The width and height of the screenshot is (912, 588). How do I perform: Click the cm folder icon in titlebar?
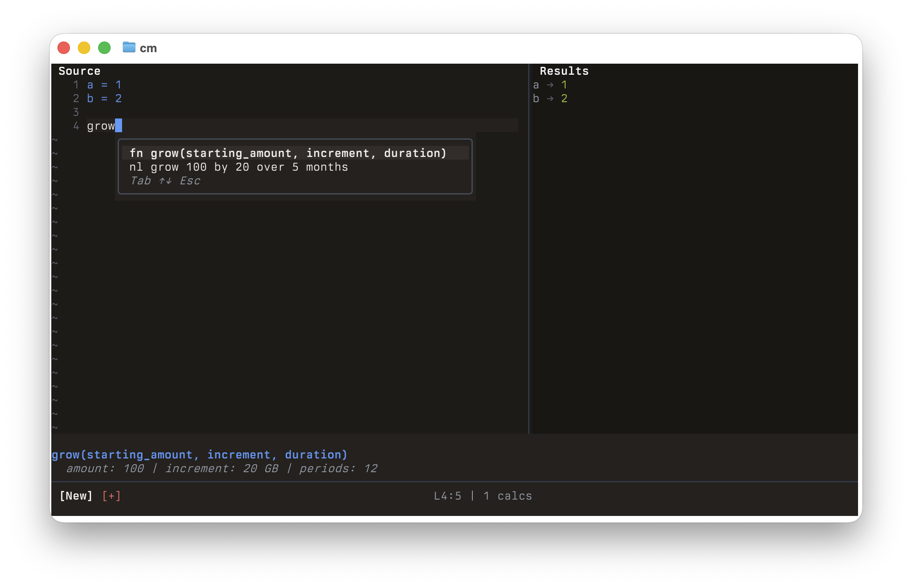(129, 47)
